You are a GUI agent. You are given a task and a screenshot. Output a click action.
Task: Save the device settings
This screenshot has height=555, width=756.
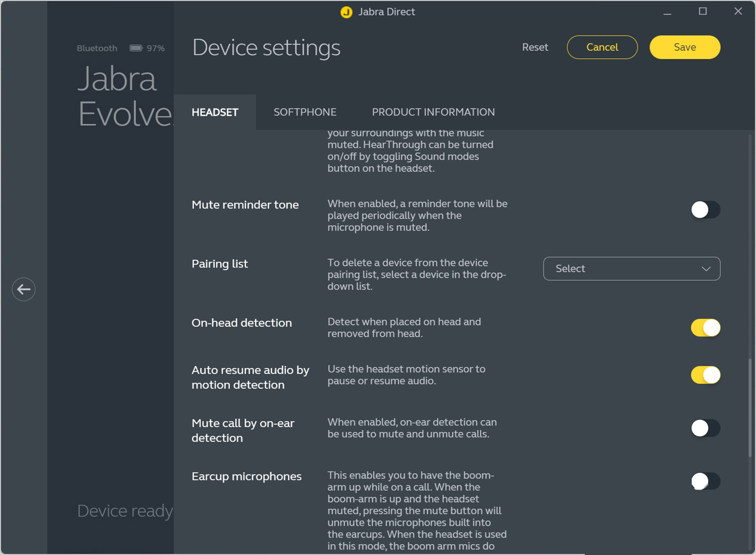685,47
